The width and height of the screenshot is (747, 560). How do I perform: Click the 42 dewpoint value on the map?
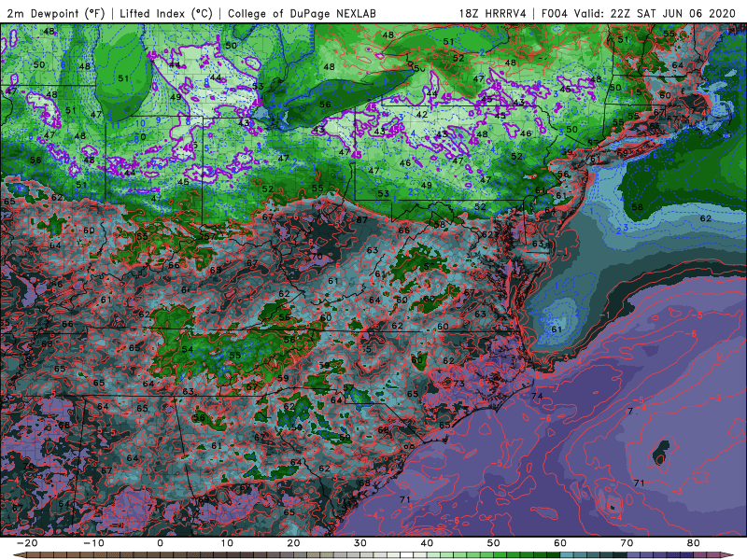click(422, 114)
